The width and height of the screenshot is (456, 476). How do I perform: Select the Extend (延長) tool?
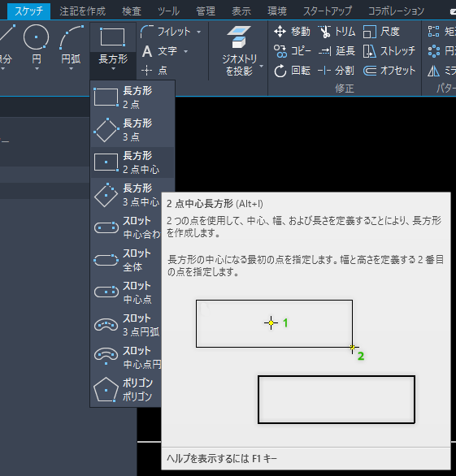click(337, 51)
